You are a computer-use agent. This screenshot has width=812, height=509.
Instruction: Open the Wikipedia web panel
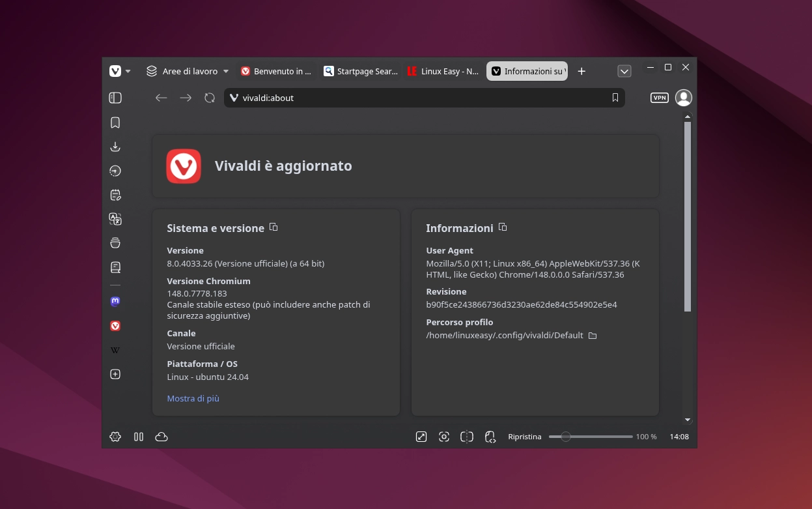click(115, 350)
